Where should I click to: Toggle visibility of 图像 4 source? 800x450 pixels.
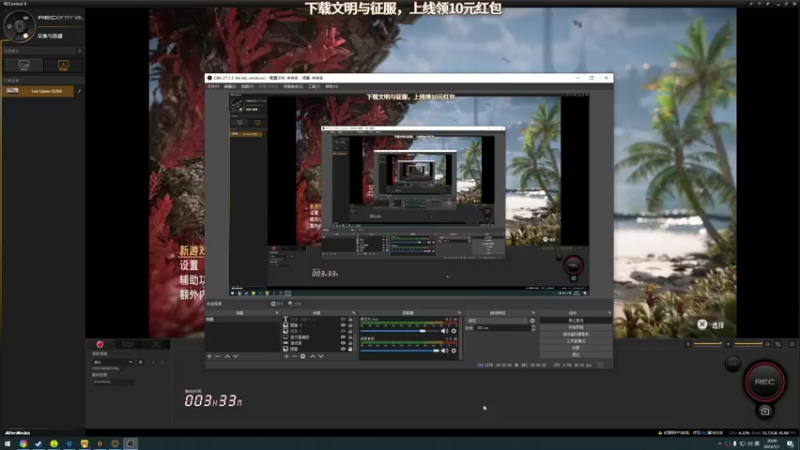pyautogui.click(x=343, y=331)
